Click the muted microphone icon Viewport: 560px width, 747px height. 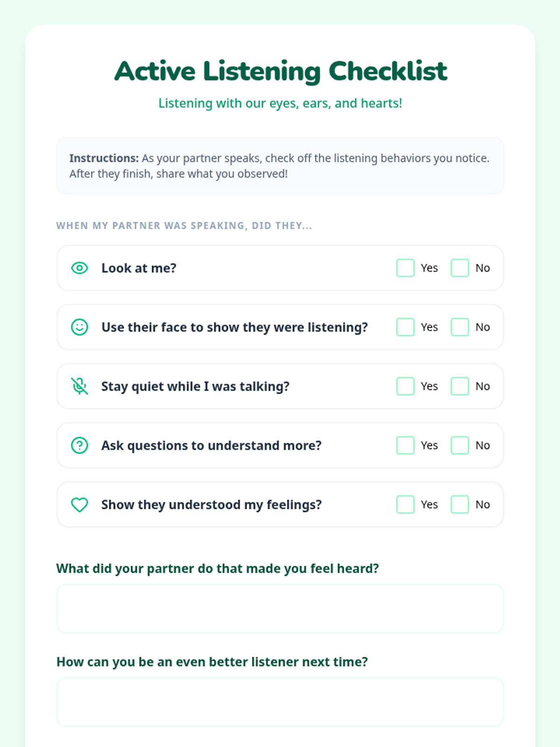pyautogui.click(x=79, y=386)
